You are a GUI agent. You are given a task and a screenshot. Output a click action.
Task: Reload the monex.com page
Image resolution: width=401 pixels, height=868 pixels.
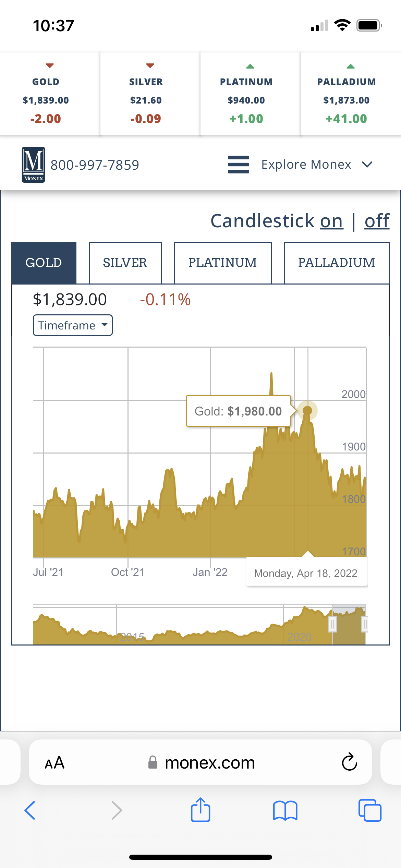pyautogui.click(x=349, y=762)
